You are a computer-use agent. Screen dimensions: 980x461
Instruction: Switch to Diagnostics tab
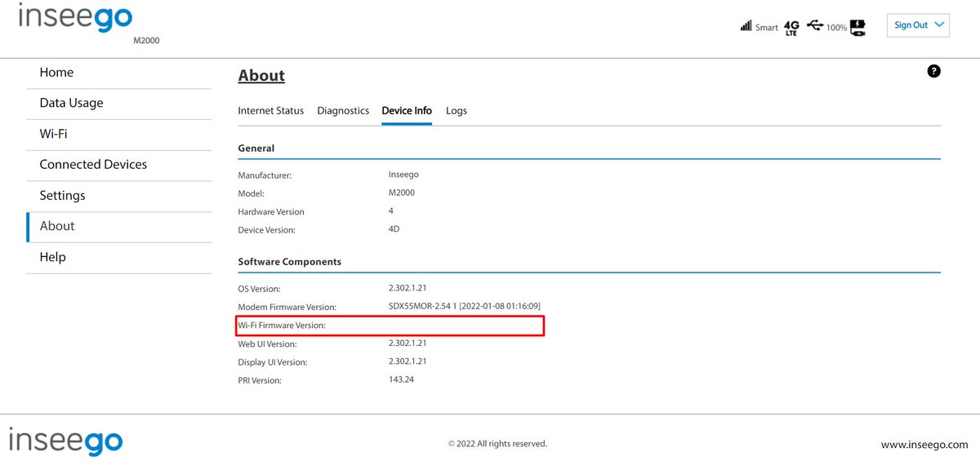click(343, 111)
